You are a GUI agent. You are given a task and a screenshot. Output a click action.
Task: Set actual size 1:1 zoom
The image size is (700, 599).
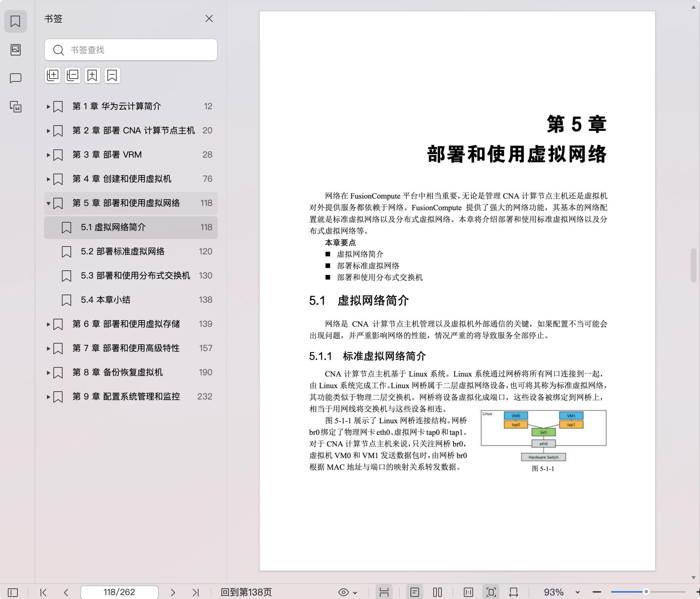coord(468,592)
